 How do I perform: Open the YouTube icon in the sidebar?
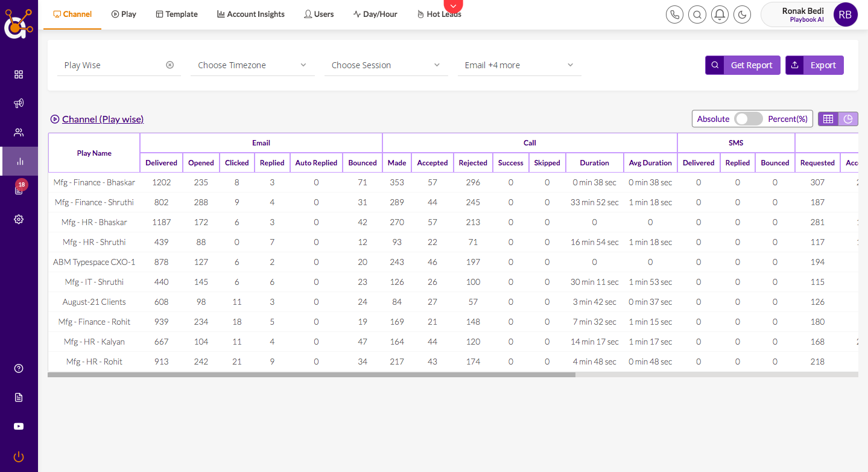18,426
